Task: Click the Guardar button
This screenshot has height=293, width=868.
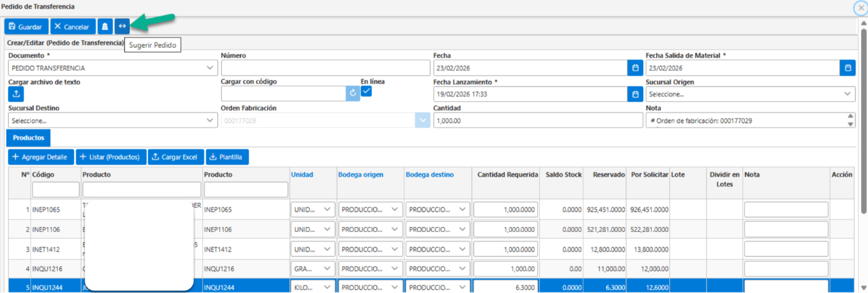Action: 26,27
